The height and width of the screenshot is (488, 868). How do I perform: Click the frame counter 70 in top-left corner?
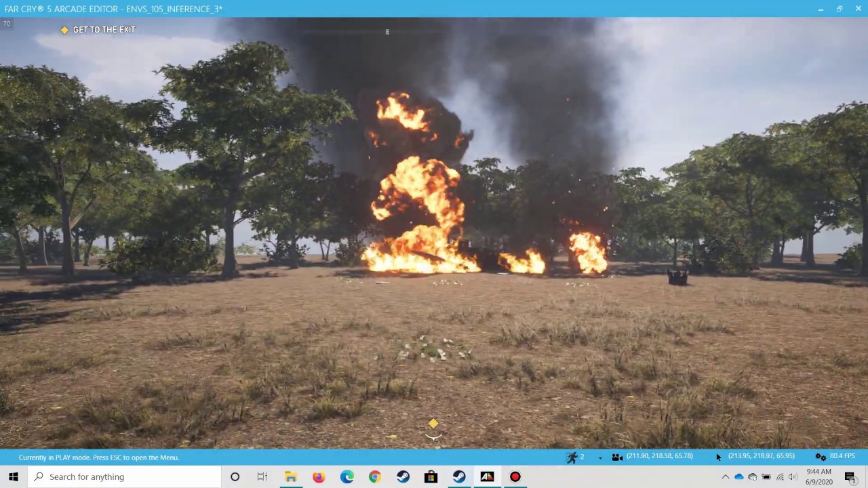click(x=7, y=24)
